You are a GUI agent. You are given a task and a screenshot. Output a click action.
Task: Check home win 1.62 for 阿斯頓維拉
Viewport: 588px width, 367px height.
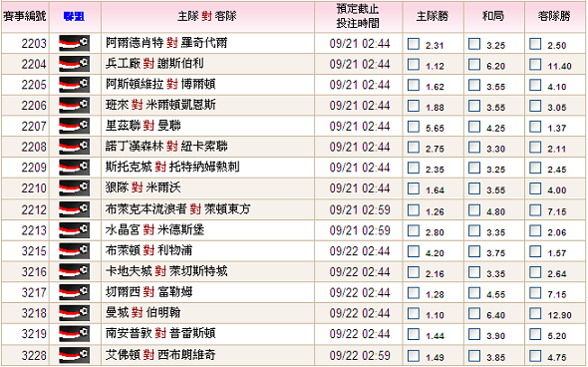[414, 85]
